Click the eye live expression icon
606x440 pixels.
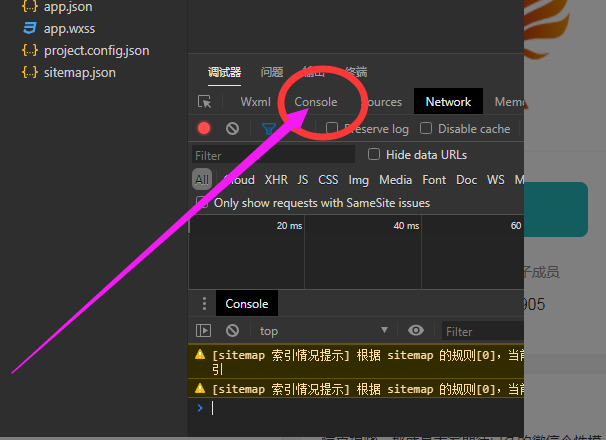[416, 331]
